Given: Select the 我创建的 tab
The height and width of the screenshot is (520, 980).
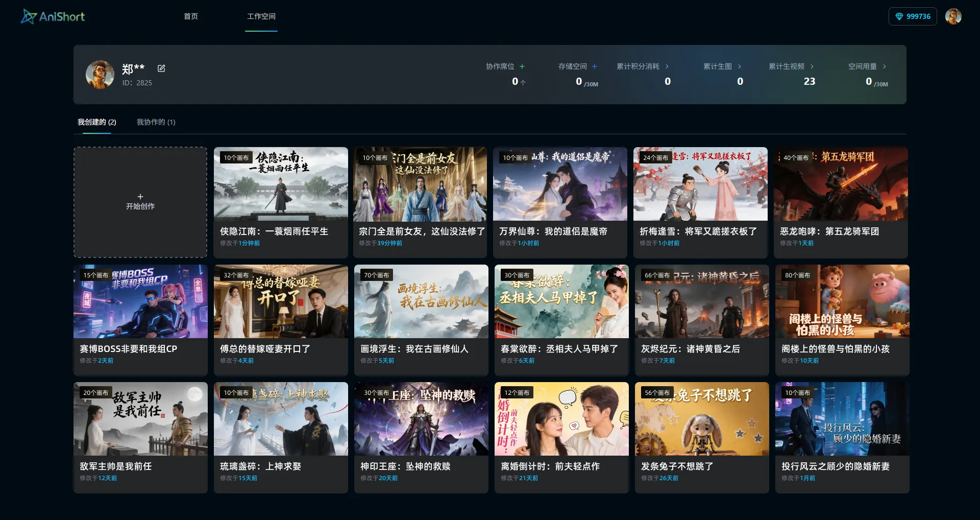Looking at the screenshot, I should tap(97, 122).
